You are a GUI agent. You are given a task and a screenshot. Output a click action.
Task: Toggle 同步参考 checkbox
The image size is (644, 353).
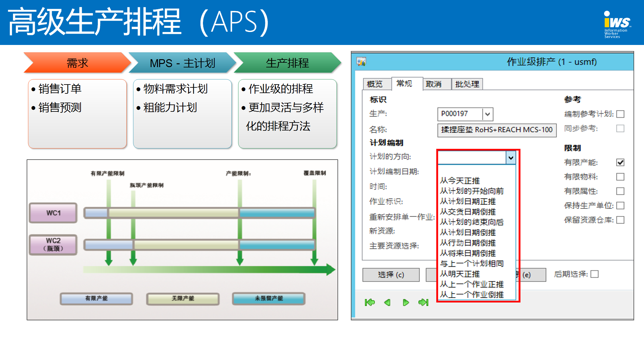coord(620,129)
